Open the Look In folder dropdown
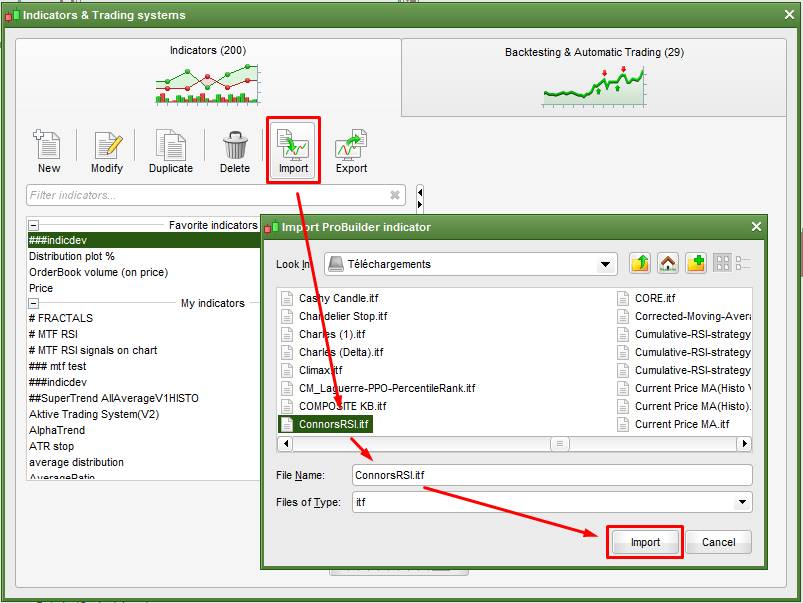 coord(605,264)
